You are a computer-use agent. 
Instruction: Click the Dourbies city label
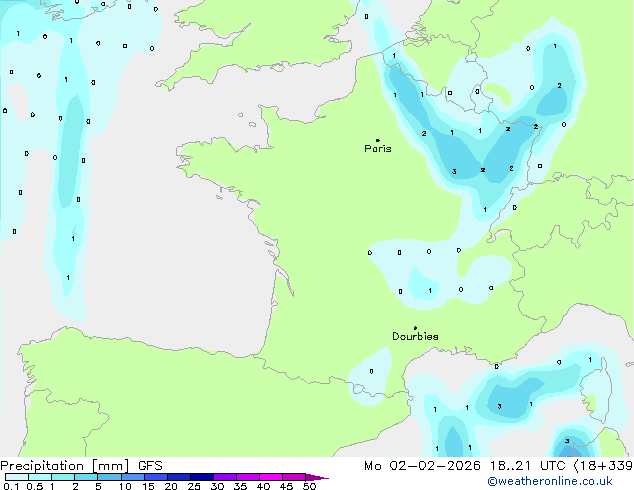pyautogui.click(x=415, y=336)
